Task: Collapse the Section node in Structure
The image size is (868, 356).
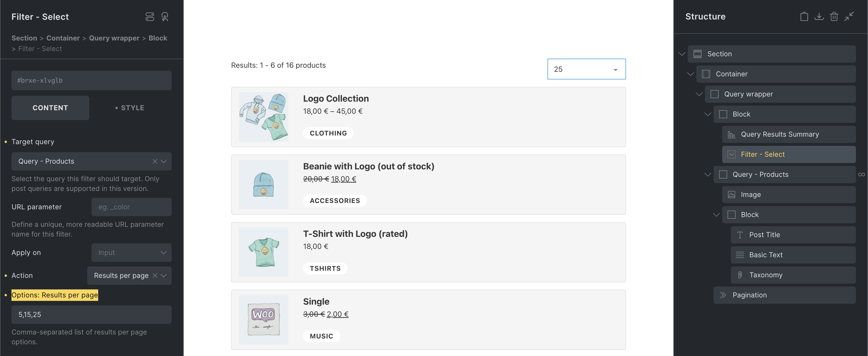Action: [682, 54]
